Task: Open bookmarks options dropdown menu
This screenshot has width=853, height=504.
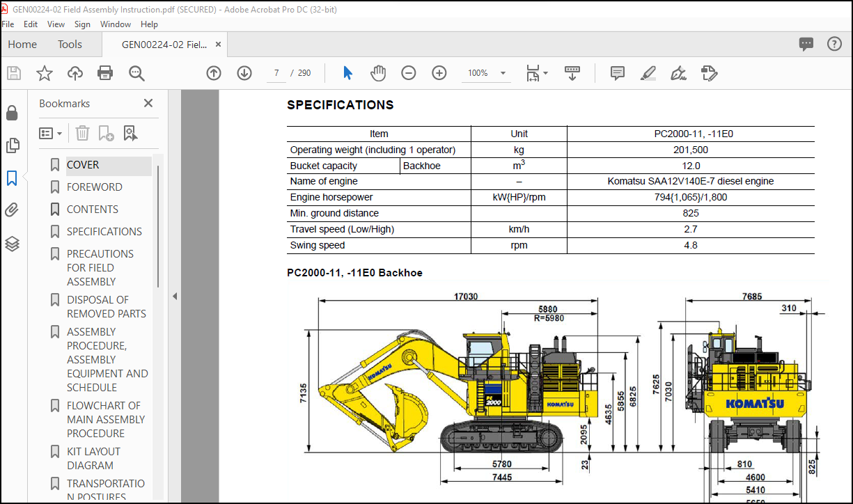Action: click(x=51, y=133)
